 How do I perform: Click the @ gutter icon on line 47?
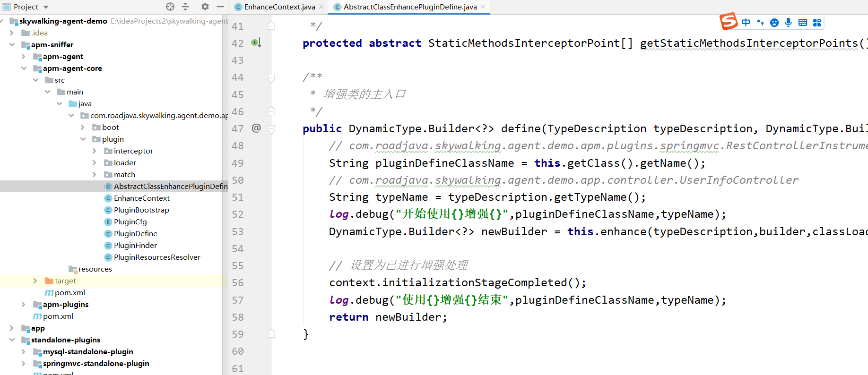(256, 128)
